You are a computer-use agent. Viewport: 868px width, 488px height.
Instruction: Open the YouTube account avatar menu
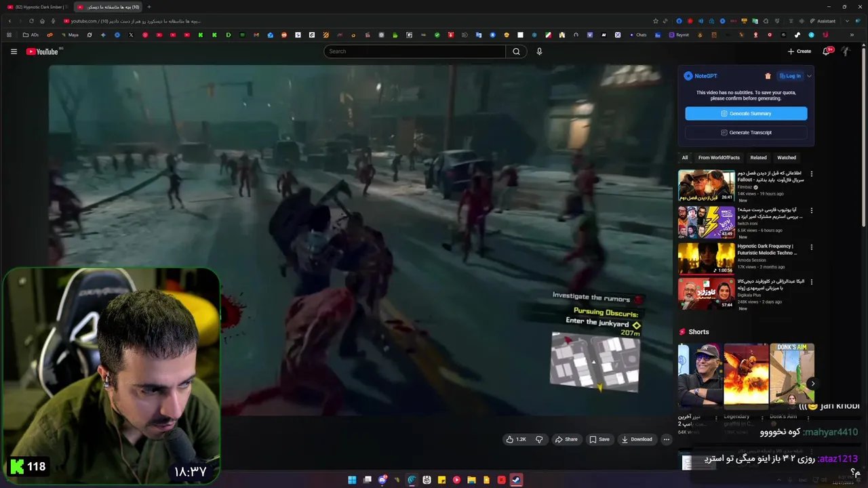(x=846, y=52)
